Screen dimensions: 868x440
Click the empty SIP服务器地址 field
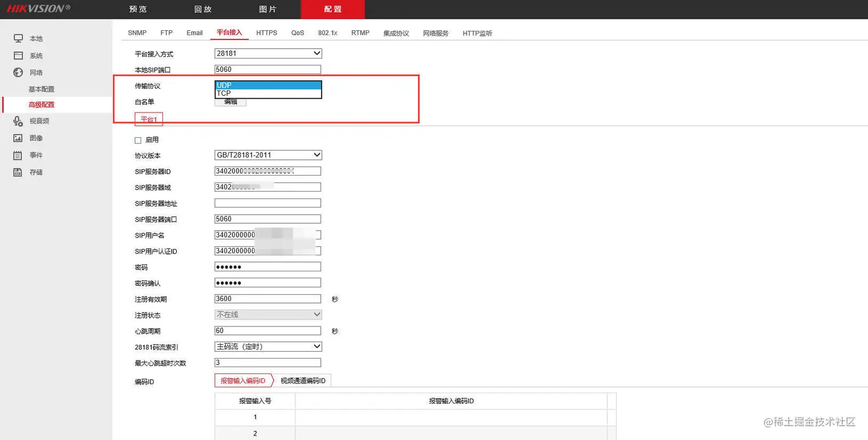[x=268, y=203]
